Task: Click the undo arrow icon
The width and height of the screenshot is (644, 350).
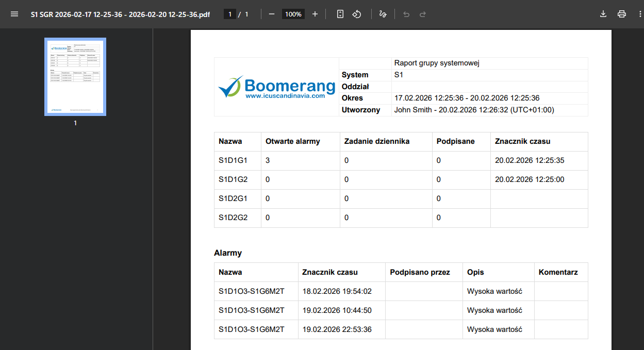Action: [x=406, y=14]
